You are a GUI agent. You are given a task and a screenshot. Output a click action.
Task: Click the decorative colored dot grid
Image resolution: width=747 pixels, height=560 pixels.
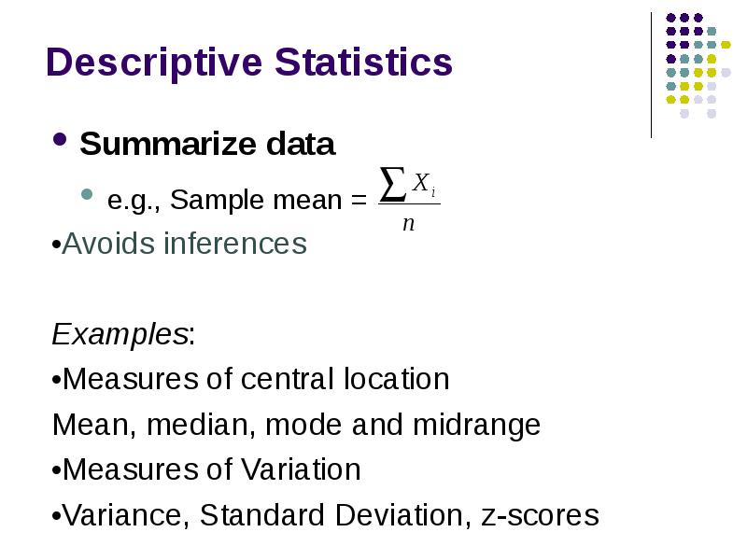(x=691, y=65)
